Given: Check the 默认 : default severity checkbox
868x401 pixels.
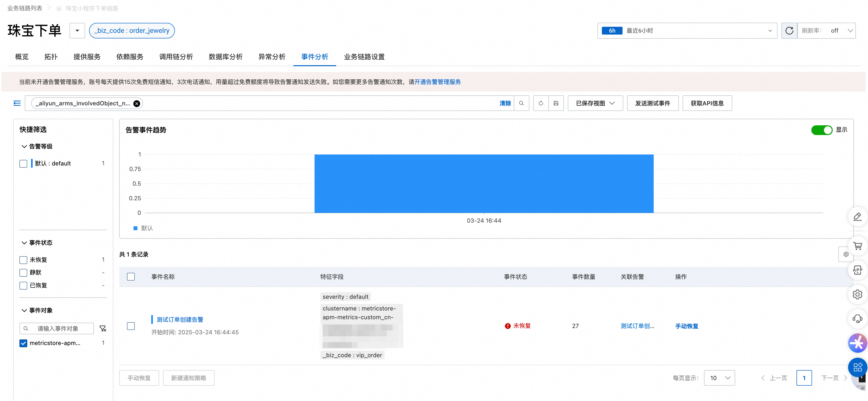Looking at the screenshot, I should tap(23, 164).
